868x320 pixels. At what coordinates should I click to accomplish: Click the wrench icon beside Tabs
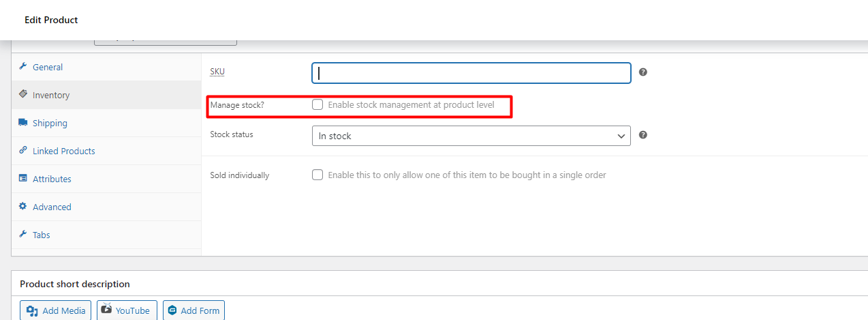(x=23, y=234)
